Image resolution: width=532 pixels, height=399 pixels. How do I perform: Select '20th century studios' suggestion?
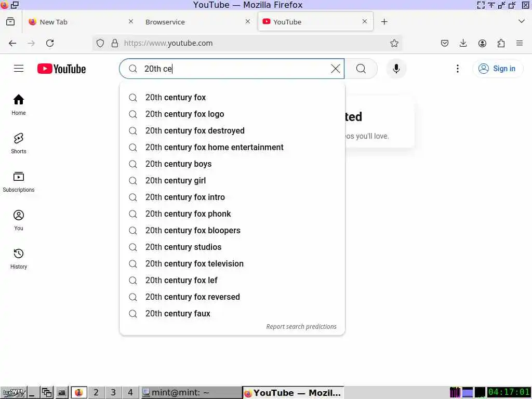click(232, 247)
